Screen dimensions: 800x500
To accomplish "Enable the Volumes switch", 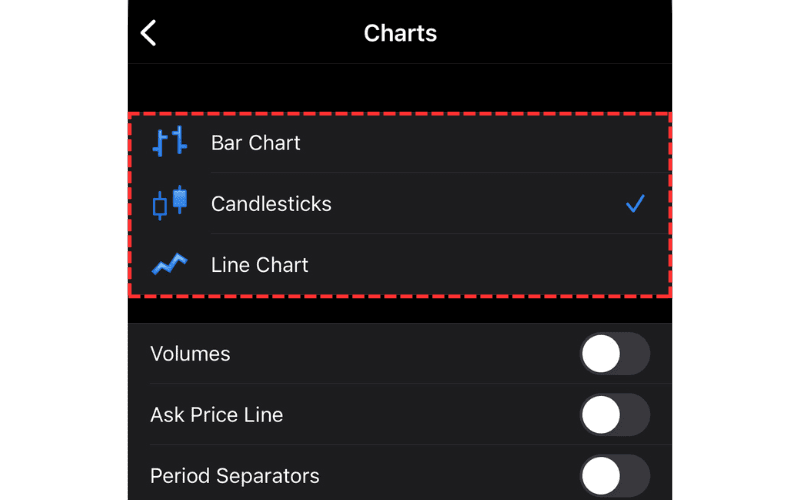I will [x=614, y=354].
